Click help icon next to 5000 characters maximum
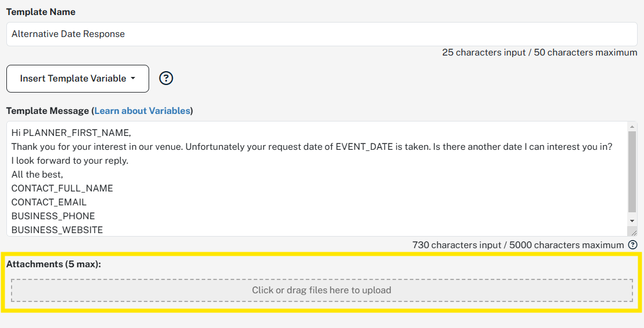 (632, 245)
